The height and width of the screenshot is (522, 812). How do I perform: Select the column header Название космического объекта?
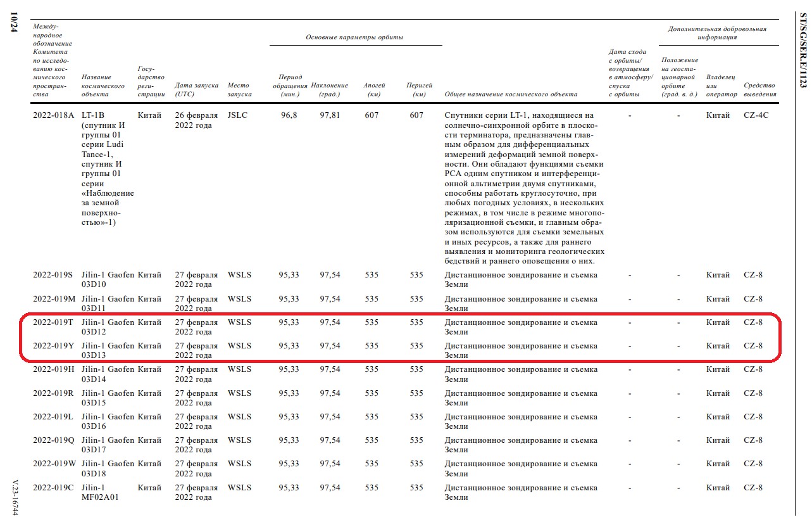103,86
